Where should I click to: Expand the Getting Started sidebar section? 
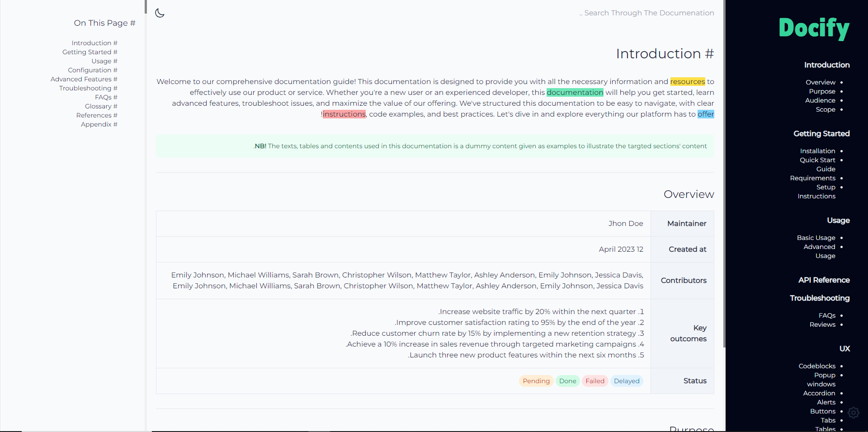[822, 133]
